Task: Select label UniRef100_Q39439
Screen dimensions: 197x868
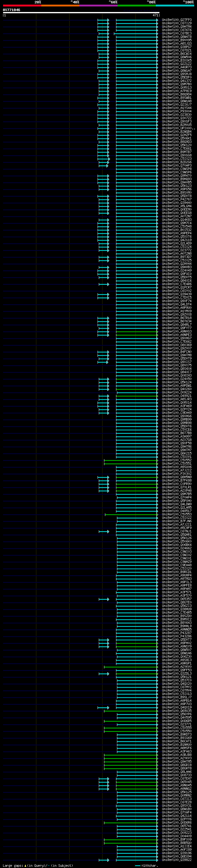Action: pyautogui.click(x=176, y=294)
